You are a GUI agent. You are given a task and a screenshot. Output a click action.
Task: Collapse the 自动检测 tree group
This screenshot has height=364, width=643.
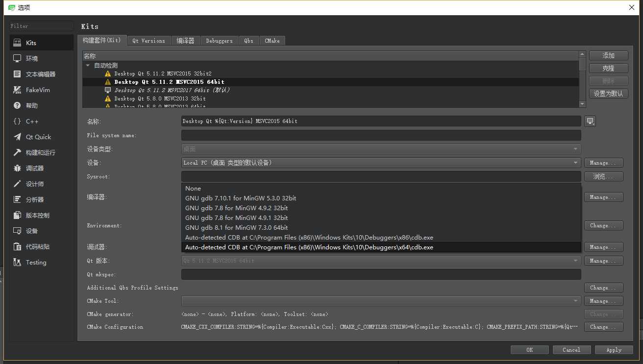point(88,65)
